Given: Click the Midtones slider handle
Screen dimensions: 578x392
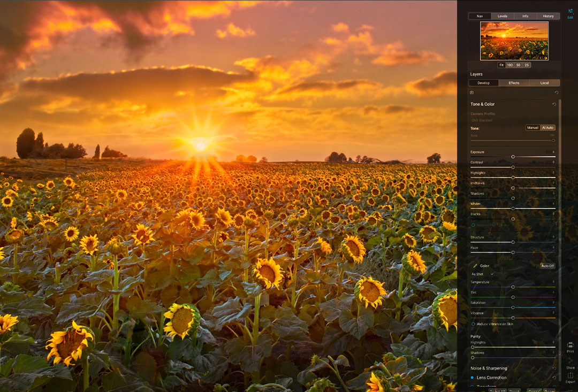Looking at the screenshot, I should point(513,188).
